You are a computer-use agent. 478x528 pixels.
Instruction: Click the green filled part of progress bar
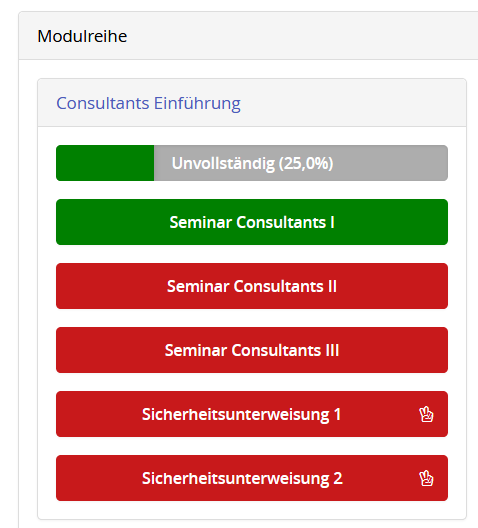[105, 163]
